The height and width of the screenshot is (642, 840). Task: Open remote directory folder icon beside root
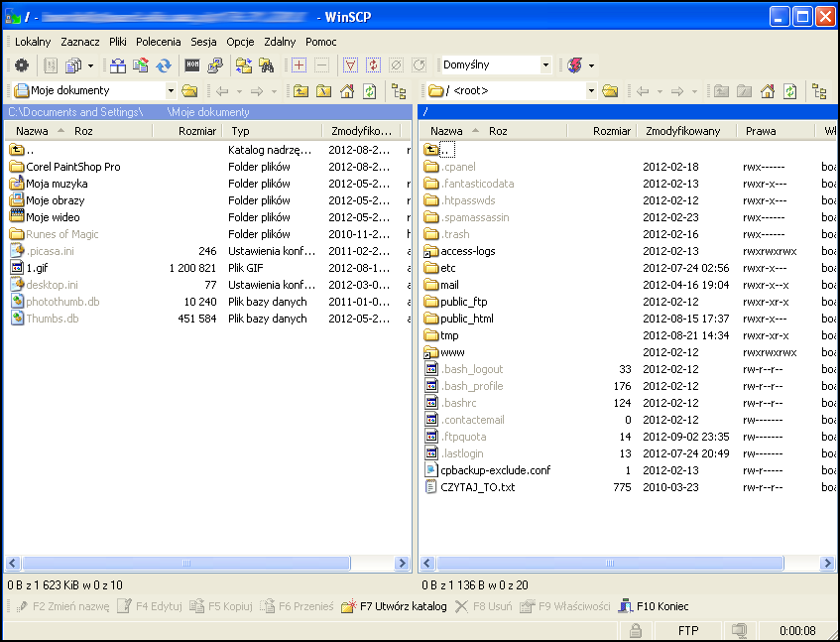(x=610, y=91)
